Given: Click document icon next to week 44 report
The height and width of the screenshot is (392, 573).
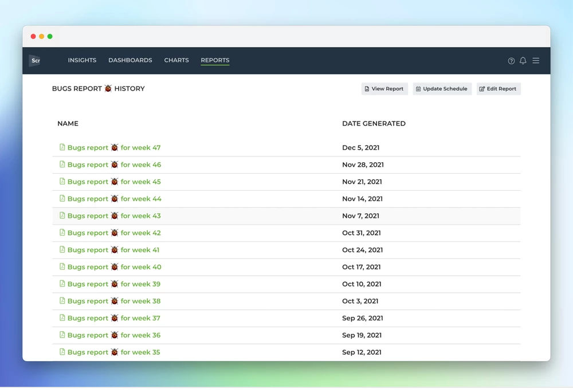Looking at the screenshot, I should (62, 198).
